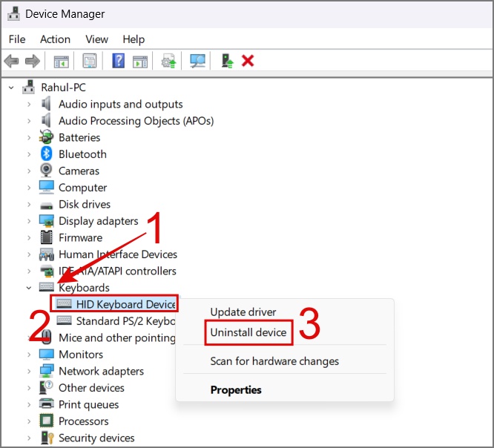Click the Rahul-PC computer icon
The image size is (494, 448).
pos(29,88)
